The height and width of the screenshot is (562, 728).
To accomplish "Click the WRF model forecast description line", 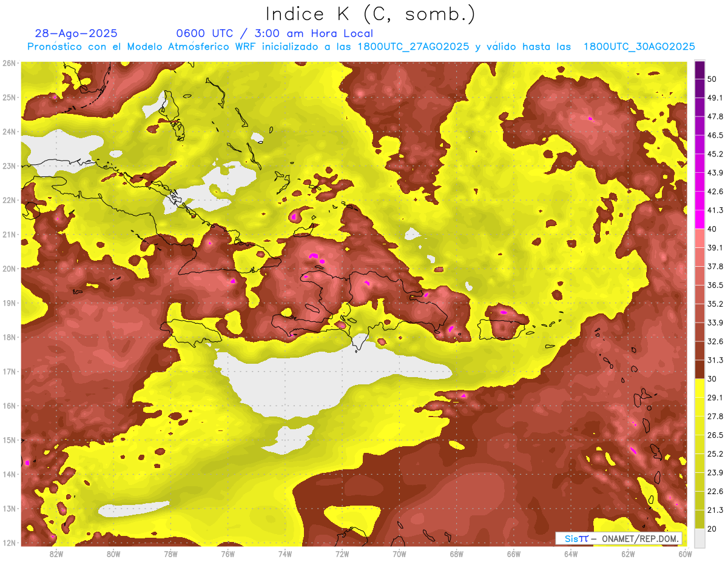I will point(361,47).
